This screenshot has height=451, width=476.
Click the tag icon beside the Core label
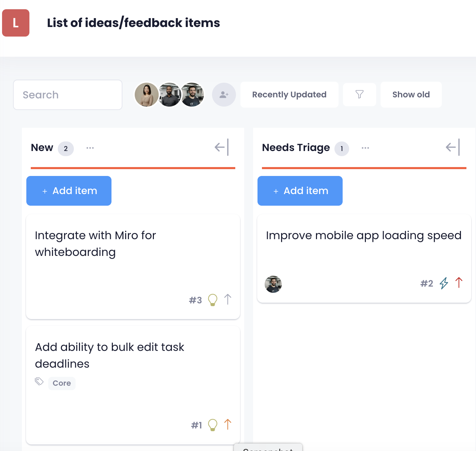point(39,382)
